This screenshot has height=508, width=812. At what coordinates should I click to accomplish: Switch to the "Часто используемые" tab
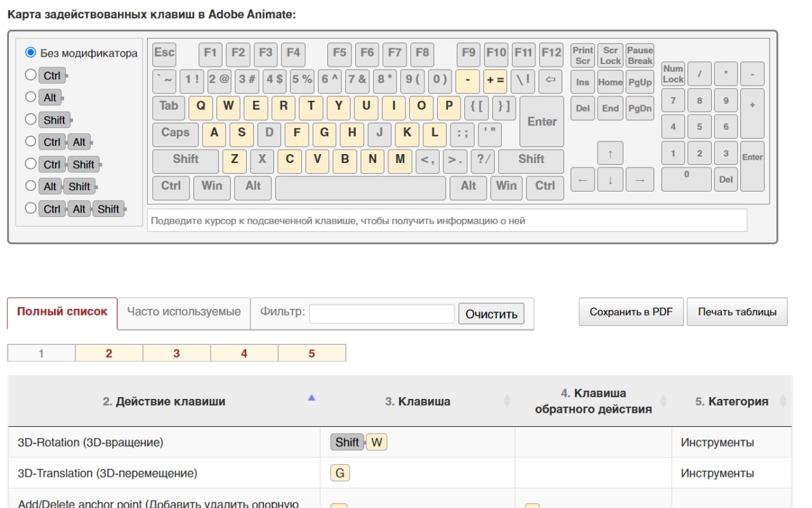184,312
